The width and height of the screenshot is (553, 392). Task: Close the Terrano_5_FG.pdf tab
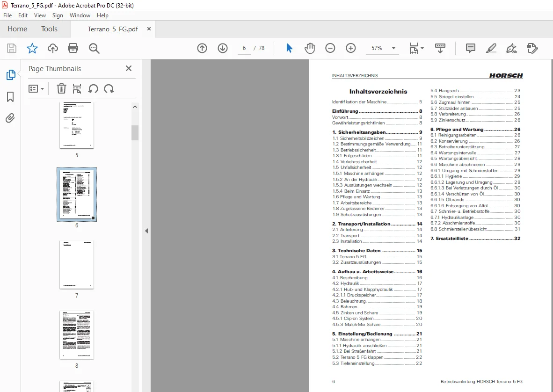(149, 29)
